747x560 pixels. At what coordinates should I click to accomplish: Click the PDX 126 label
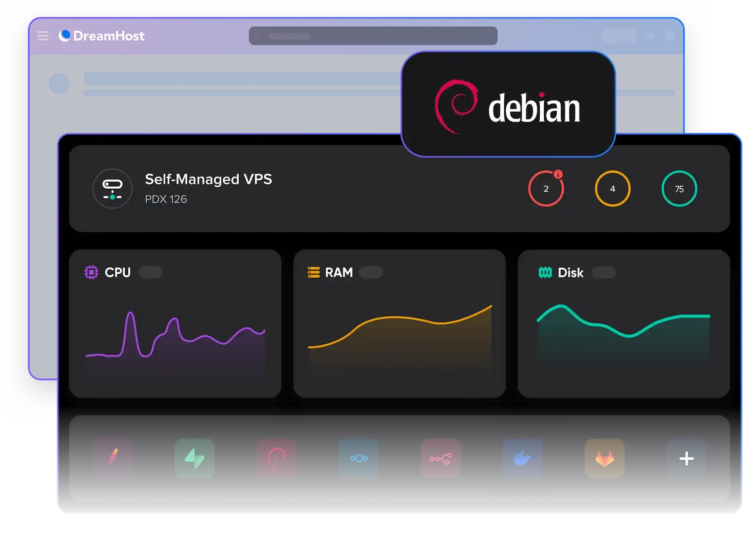tap(166, 199)
